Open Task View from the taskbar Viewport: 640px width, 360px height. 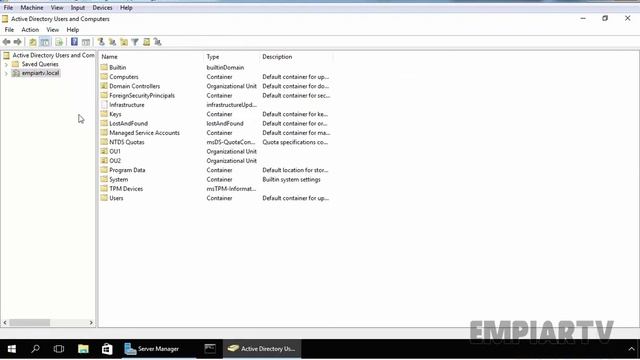[59, 349]
